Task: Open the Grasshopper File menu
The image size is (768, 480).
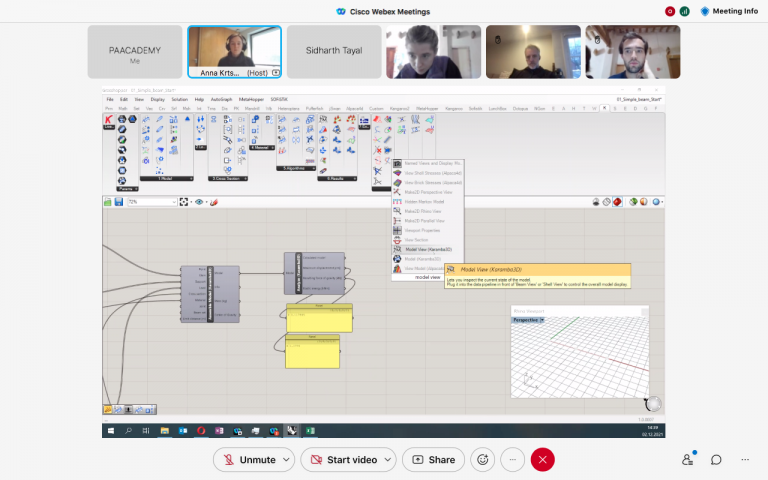Action: click(110, 99)
